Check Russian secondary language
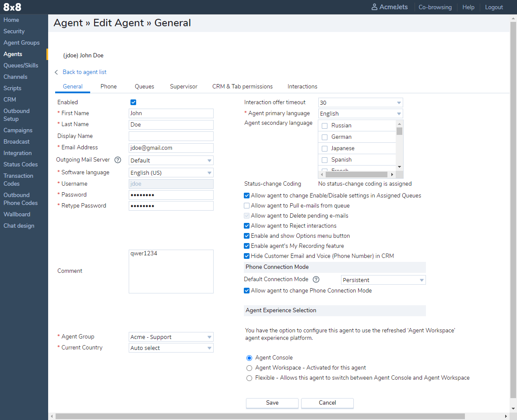 (x=324, y=126)
